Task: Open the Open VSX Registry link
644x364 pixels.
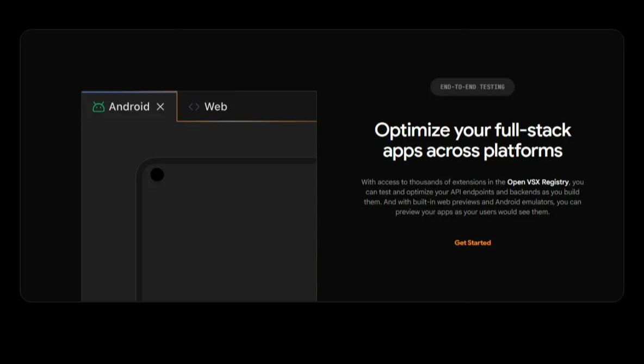Action: point(537,182)
